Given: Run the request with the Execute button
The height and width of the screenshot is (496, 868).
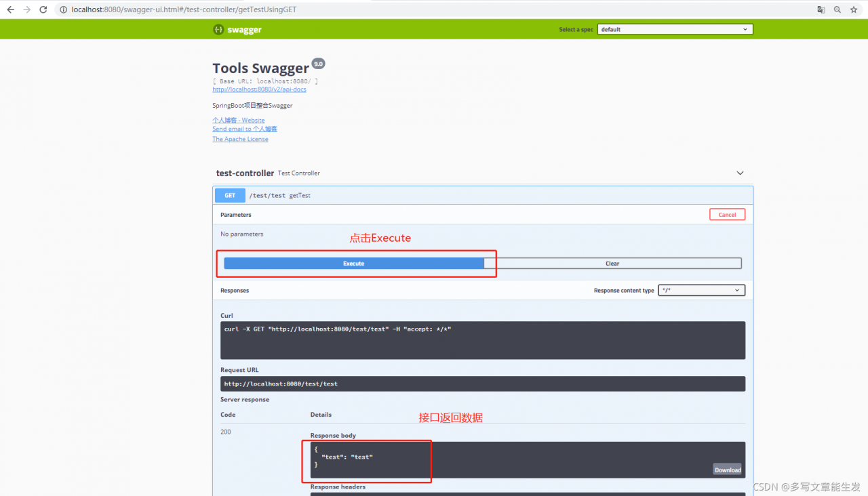Looking at the screenshot, I should click(x=353, y=263).
